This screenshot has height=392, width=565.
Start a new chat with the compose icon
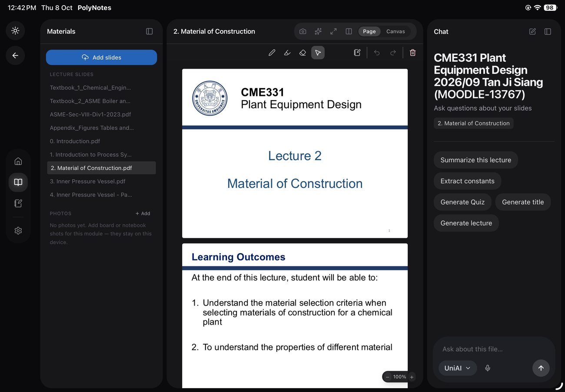[532, 31]
